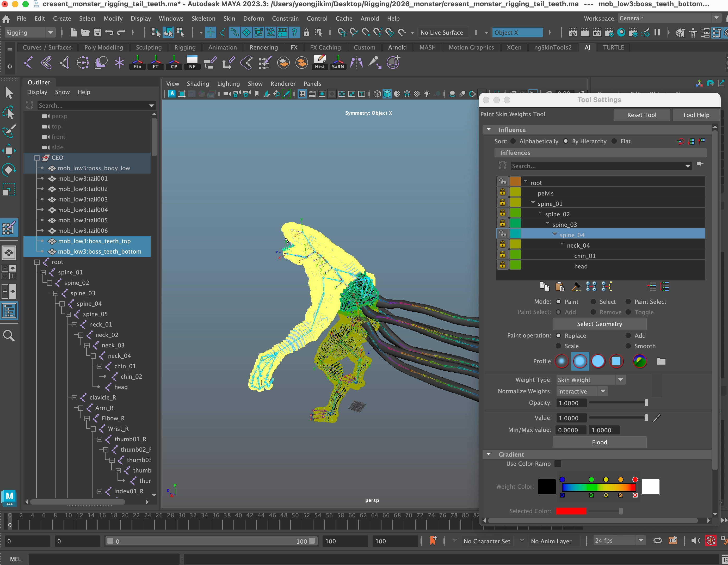Click the lock icon on pelvis influence

pyautogui.click(x=502, y=193)
